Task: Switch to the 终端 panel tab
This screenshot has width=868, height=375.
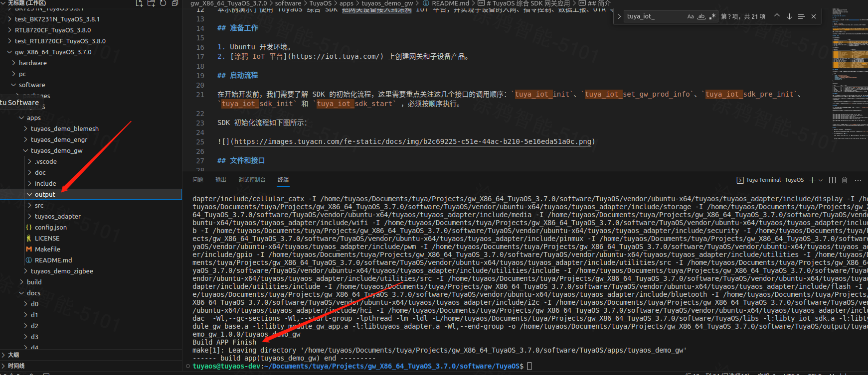Action: 283,180
